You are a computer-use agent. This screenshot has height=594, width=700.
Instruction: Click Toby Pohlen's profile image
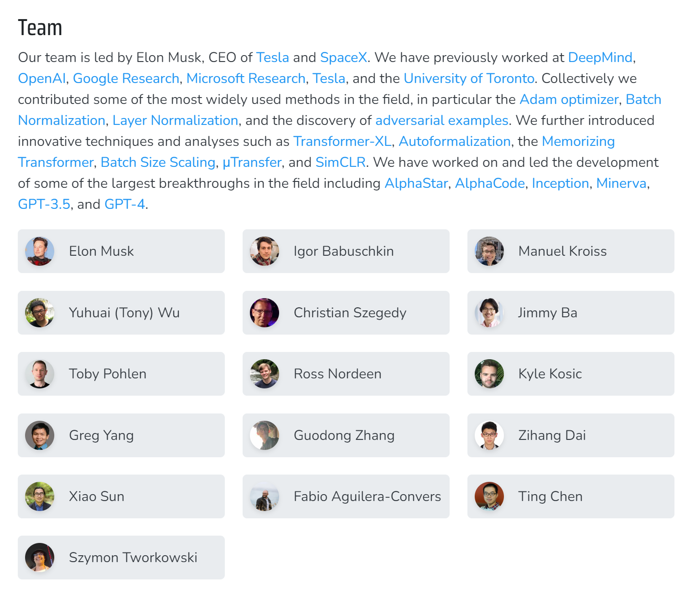(40, 374)
